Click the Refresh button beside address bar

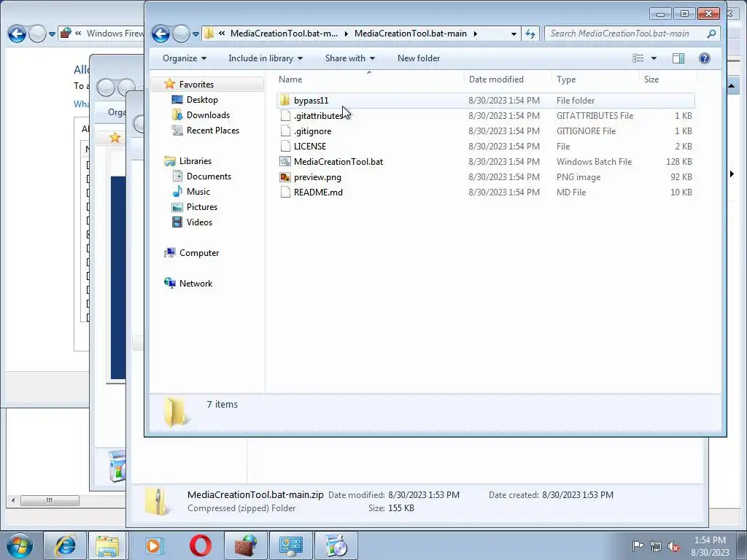(530, 34)
